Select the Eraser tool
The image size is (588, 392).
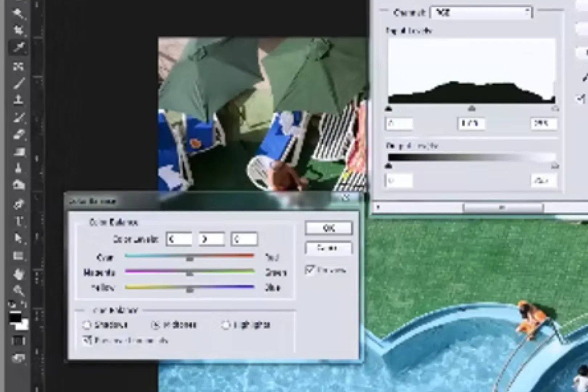(x=18, y=135)
